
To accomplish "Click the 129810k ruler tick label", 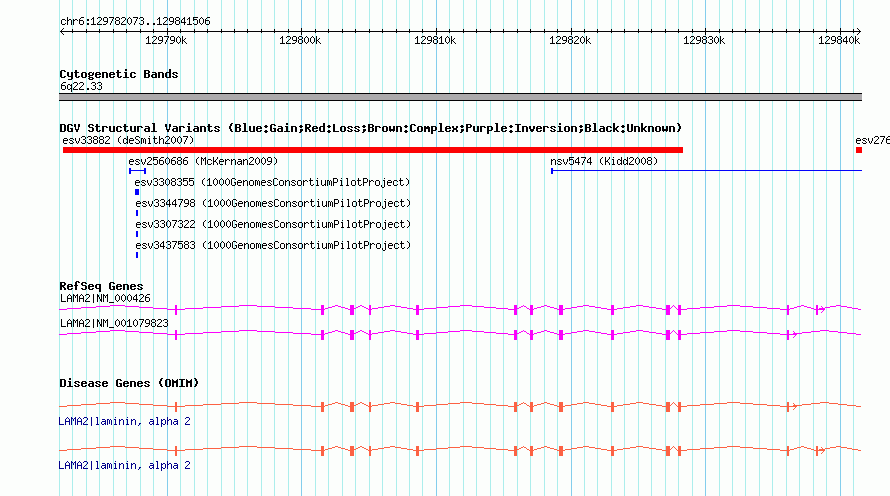I will click(435, 40).
